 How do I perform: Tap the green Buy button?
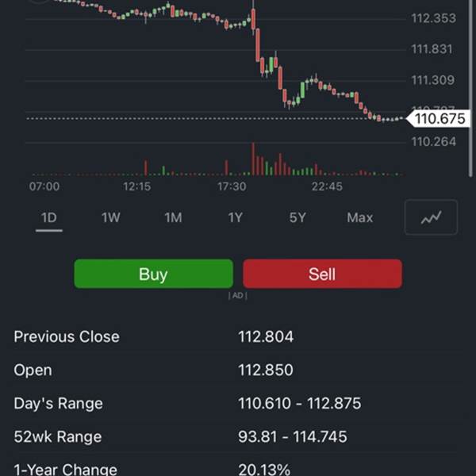point(154,274)
